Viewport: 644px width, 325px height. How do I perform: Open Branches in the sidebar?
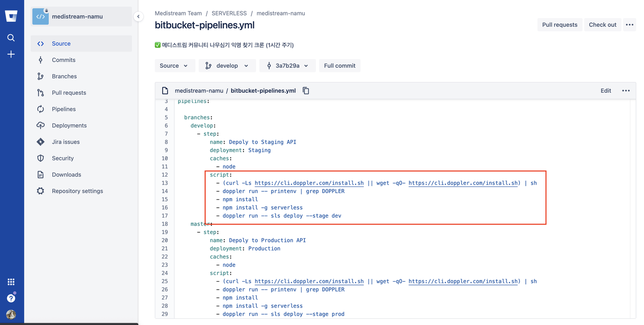82,76
